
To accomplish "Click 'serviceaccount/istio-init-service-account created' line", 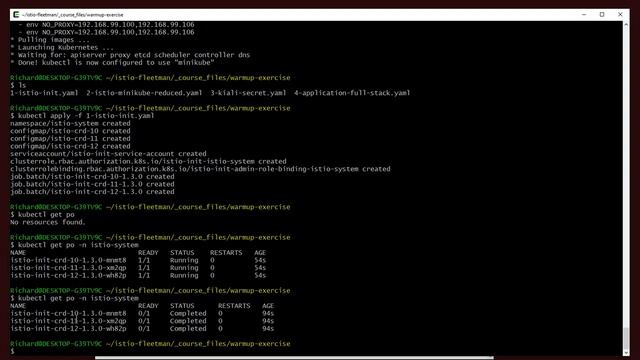I will pos(108,154).
